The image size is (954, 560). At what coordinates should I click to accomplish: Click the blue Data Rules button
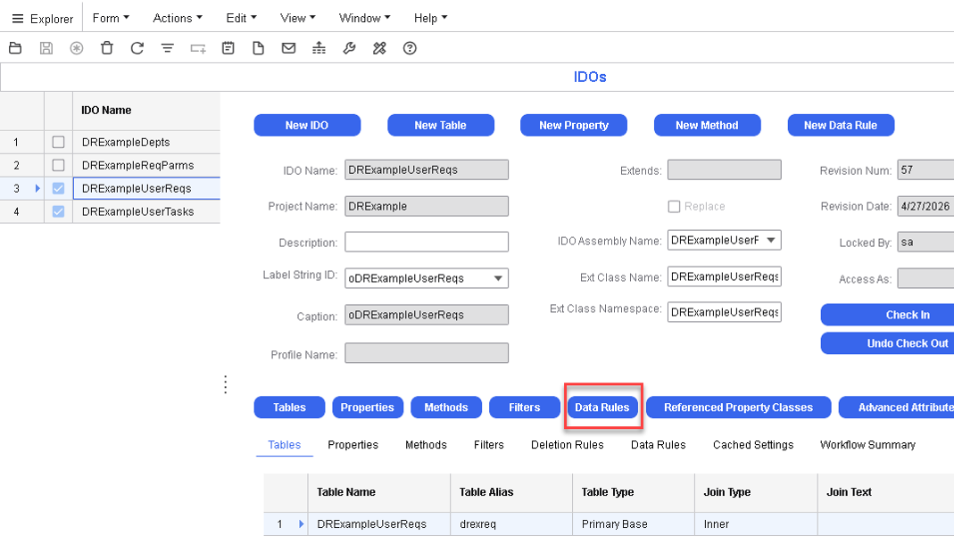click(x=602, y=408)
